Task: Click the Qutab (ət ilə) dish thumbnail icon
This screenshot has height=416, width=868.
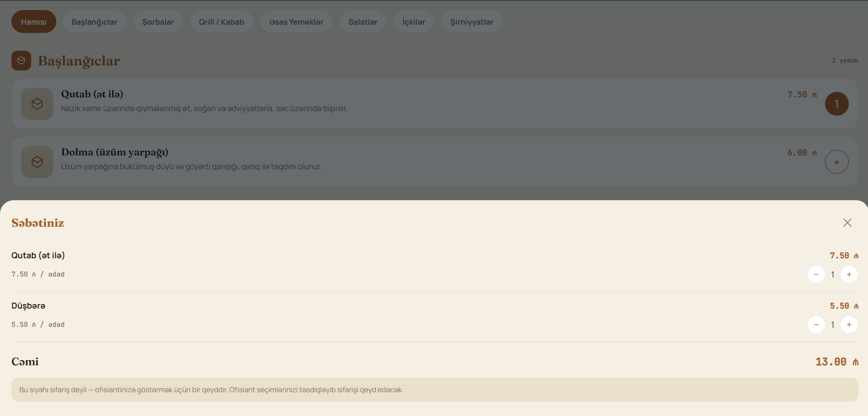Action: click(37, 104)
